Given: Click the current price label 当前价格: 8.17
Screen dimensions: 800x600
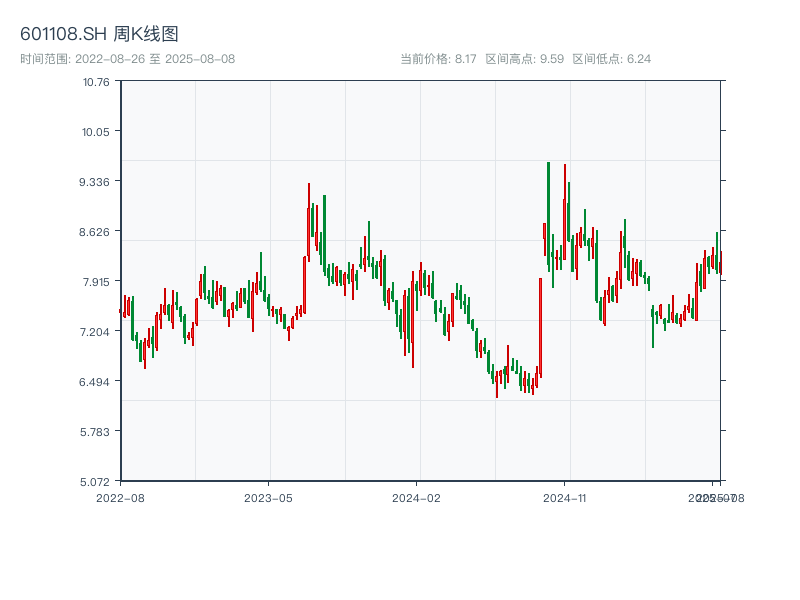Looking at the screenshot, I should tap(438, 59).
